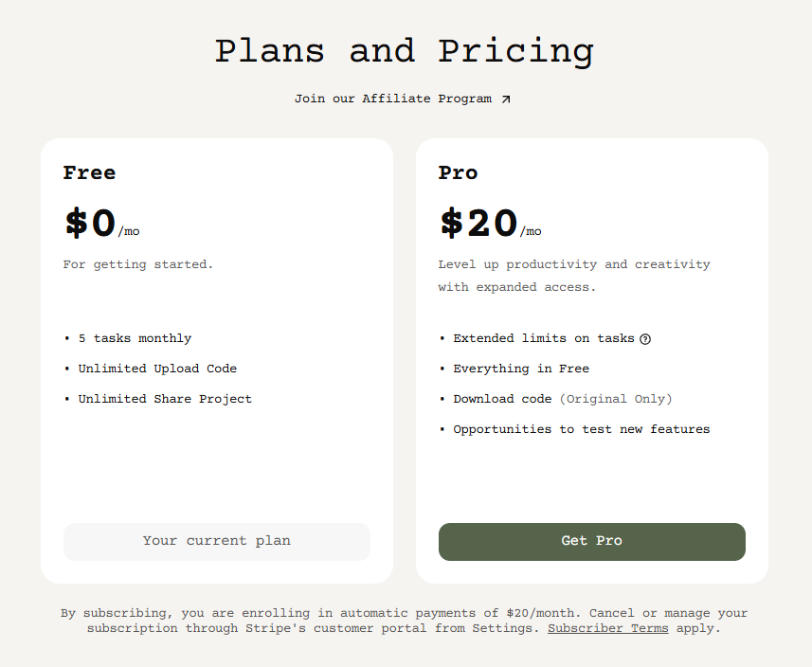The image size is (812, 667).
Task: Click the Unlimited Upload Code feature
Action: (x=157, y=369)
